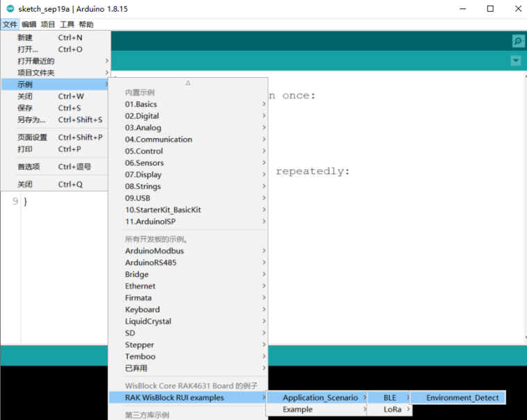Open Bridge examples submenu
527x420 pixels.
point(188,274)
